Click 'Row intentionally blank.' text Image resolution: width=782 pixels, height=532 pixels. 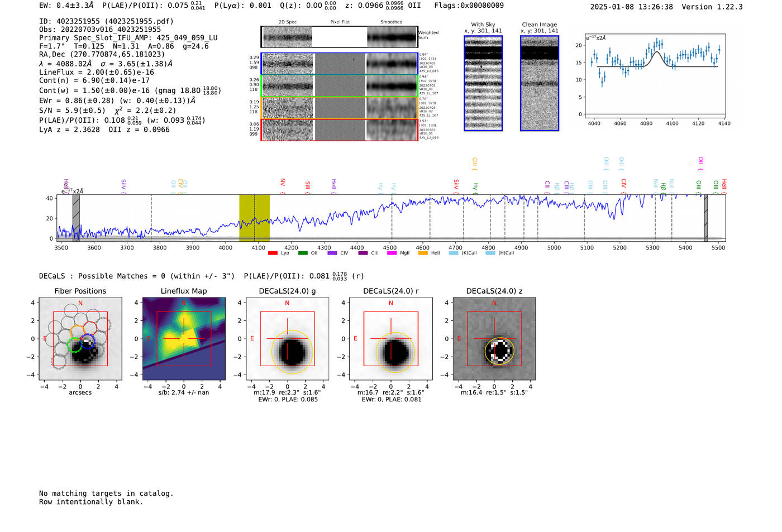[91, 502]
